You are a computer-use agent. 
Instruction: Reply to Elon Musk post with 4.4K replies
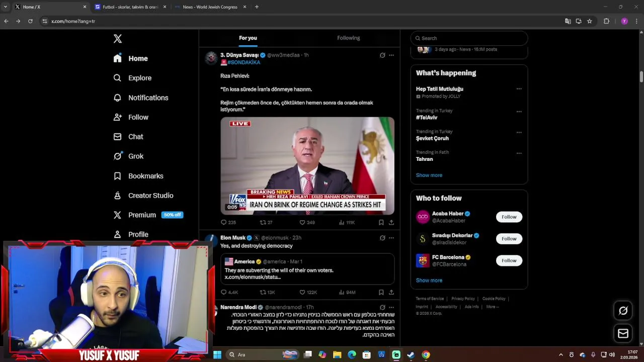click(x=229, y=292)
